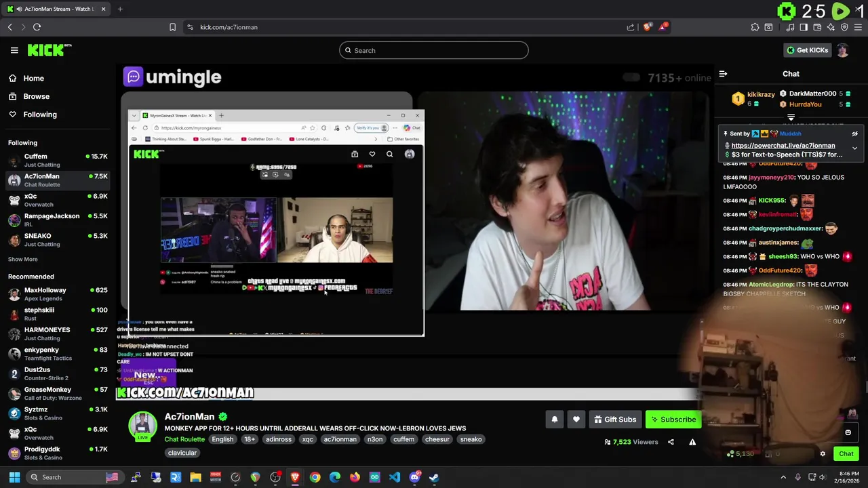Collapse the chat panel with the arrow icon
This screenshot has height=488, width=868.
[723, 74]
